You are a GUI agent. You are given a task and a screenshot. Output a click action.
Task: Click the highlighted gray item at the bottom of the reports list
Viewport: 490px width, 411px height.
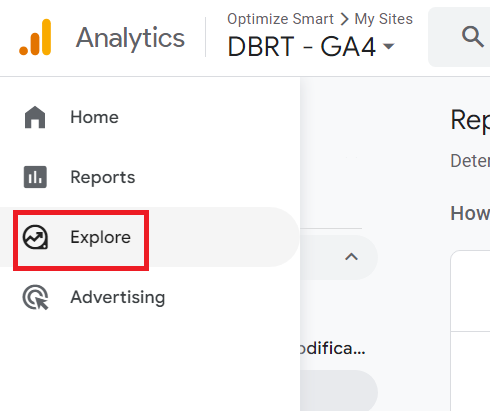(x=339, y=390)
